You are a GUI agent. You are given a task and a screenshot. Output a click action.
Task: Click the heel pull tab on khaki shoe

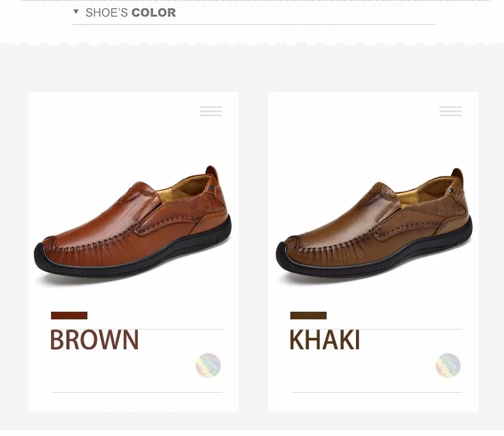click(457, 175)
